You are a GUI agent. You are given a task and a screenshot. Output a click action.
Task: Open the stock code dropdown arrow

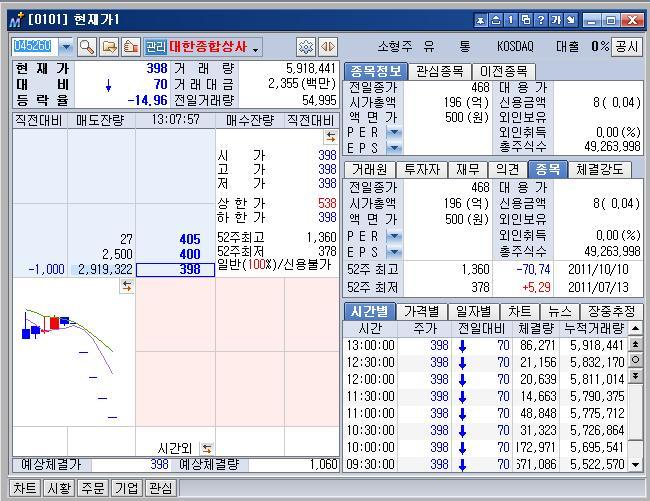(65, 47)
